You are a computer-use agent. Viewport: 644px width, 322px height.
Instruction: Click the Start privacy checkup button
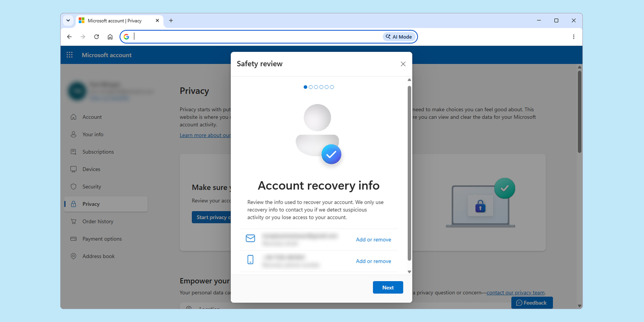tap(211, 217)
